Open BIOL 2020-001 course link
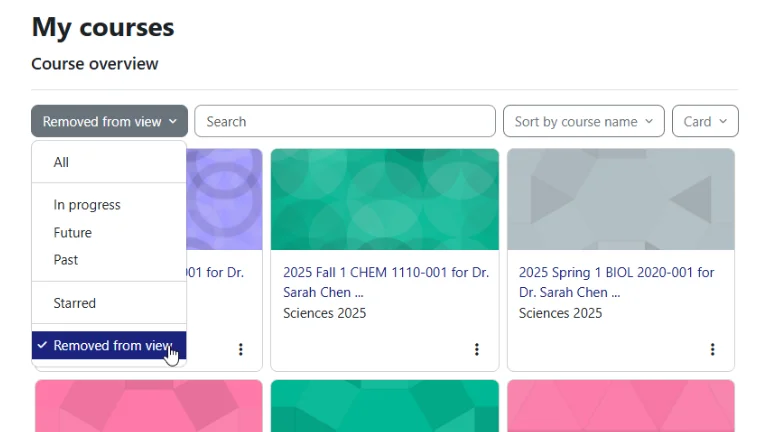The width and height of the screenshot is (768, 432). click(616, 282)
